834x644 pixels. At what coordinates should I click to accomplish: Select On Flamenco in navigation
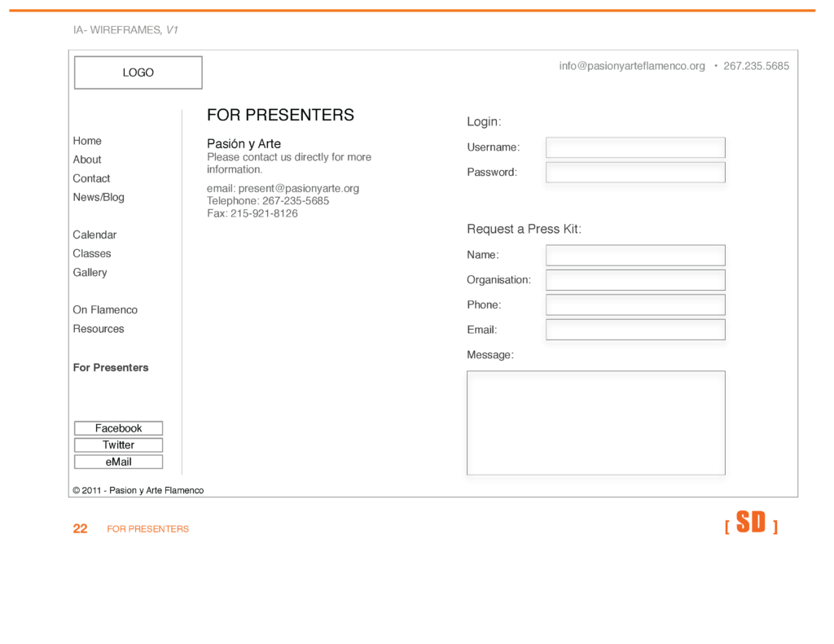[x=105, y=309]
